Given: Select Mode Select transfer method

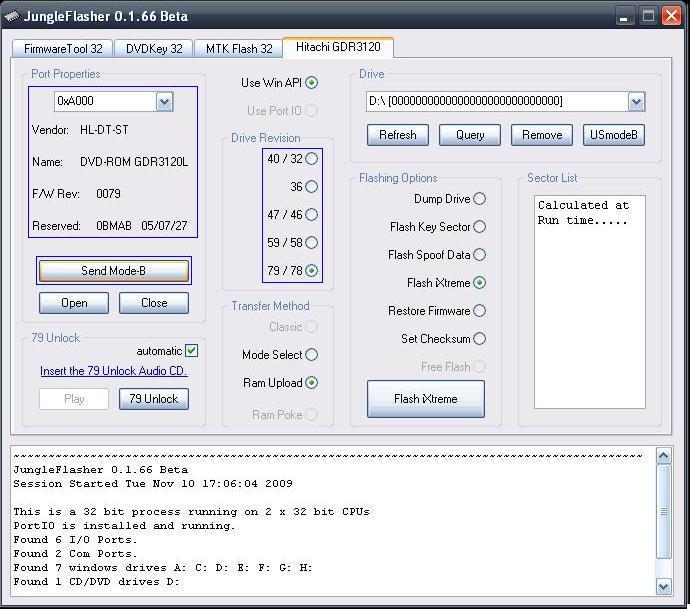Looking at the screenshot, I should [312, 355].
